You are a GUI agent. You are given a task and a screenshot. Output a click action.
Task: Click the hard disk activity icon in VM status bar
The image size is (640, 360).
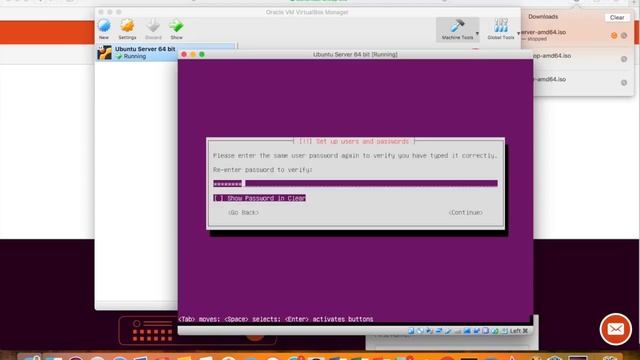(411, 331)
